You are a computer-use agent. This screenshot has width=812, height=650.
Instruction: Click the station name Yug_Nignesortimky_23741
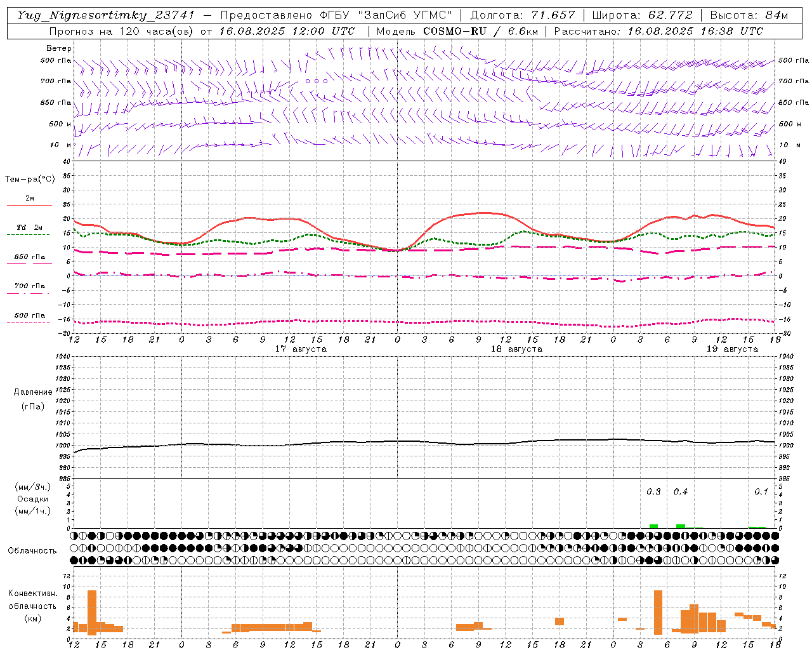[x=105, y=15]
